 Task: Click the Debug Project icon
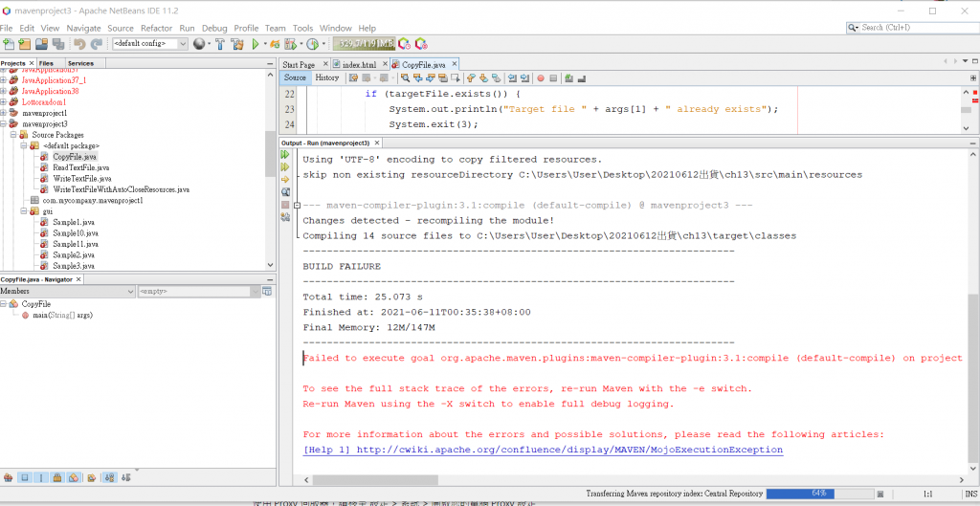[x=291, y=44]
